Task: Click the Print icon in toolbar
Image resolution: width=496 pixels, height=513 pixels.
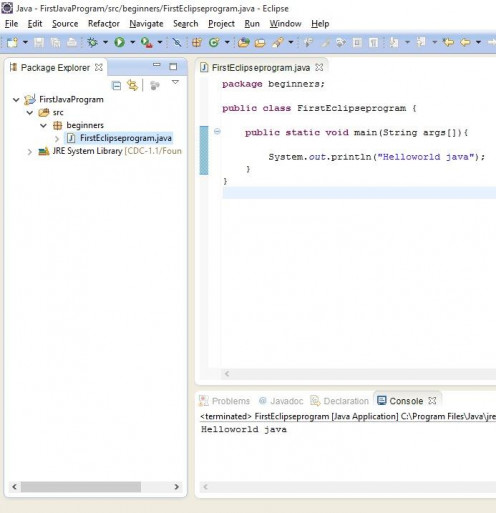Action: click(72, 42)
